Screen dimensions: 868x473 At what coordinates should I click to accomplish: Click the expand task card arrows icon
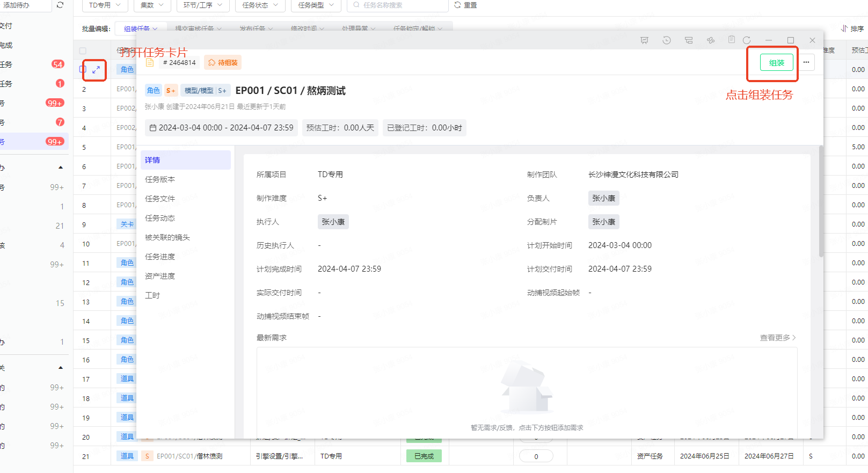[96, 70]
